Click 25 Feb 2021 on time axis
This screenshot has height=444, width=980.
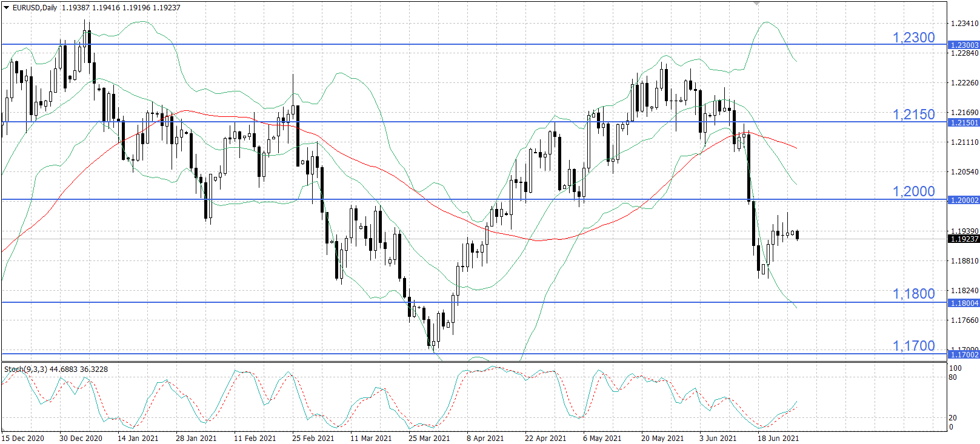(313, 439)
